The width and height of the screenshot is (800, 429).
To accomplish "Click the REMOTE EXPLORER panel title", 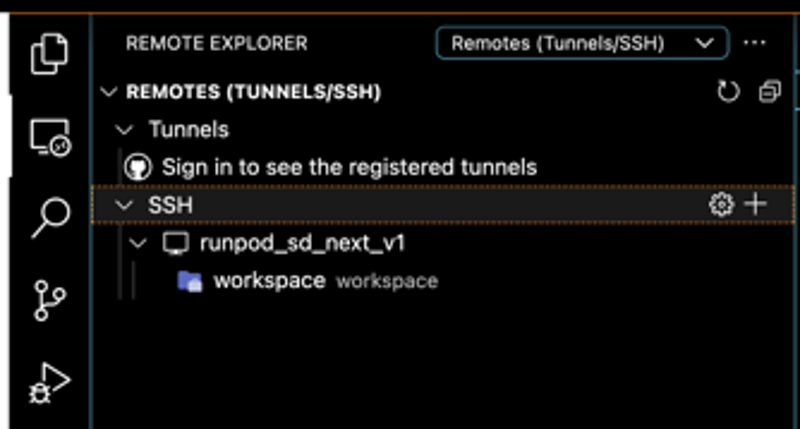I will [217, 43].
